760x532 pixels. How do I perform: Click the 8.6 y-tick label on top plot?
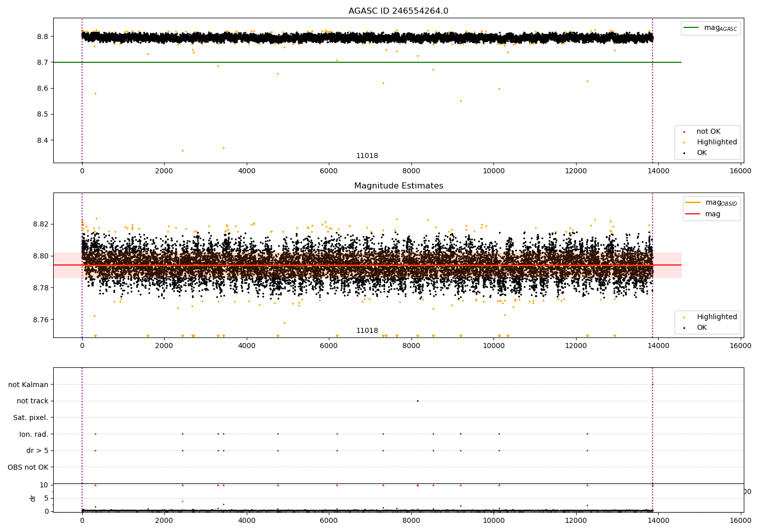42,89
